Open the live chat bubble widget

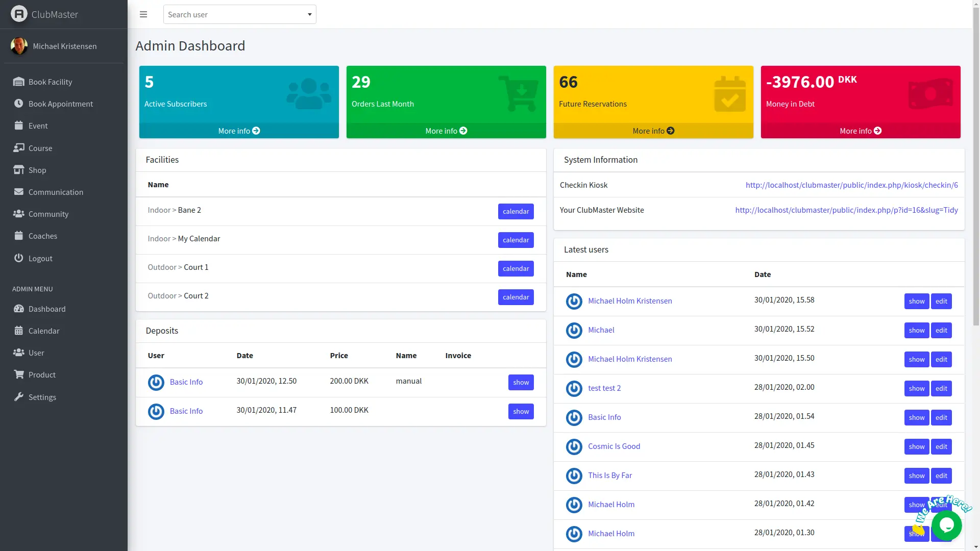[946, 525]
